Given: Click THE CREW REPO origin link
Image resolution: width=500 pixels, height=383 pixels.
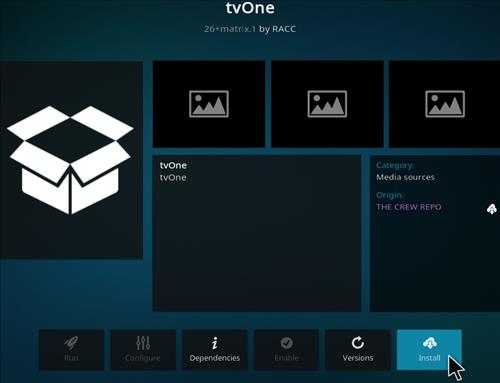Looking at the screenshot, I should (409, 207).
